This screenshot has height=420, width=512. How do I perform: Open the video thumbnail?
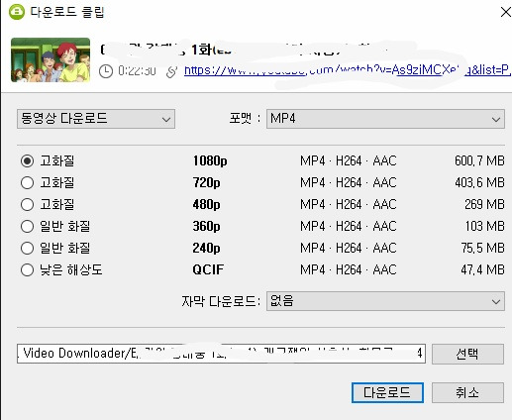pyautogui.click(x=51, y=59)
